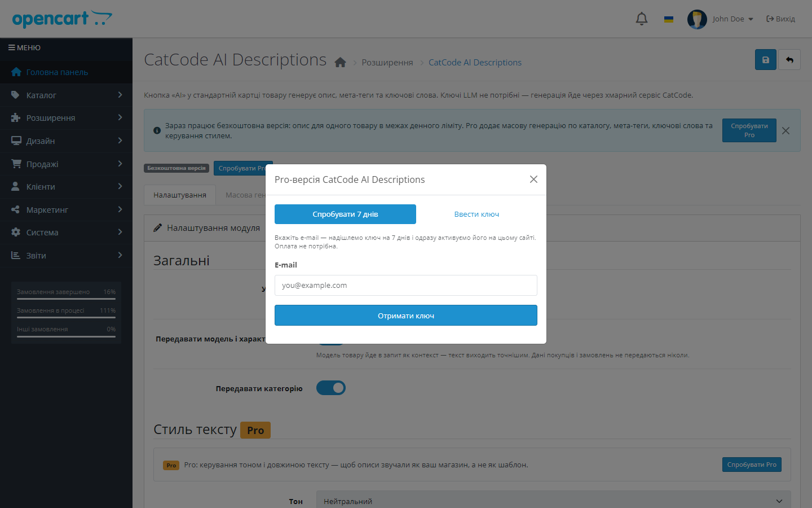
Task: Open CatCode AI Descriptions breadcrumb link
Action: 475,63
